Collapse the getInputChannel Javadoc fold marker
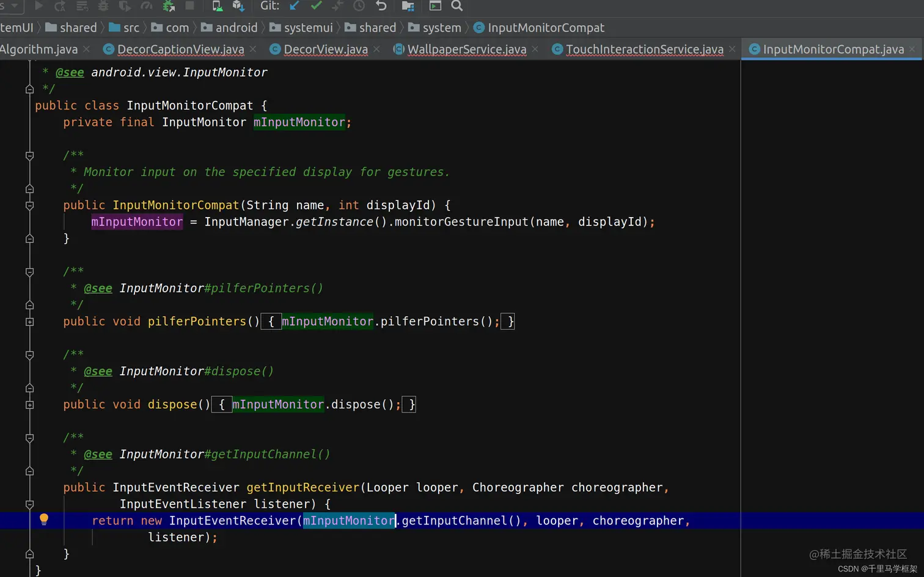Image resolution: width=924 pixels, height=577 pixels. click(29, 438)
